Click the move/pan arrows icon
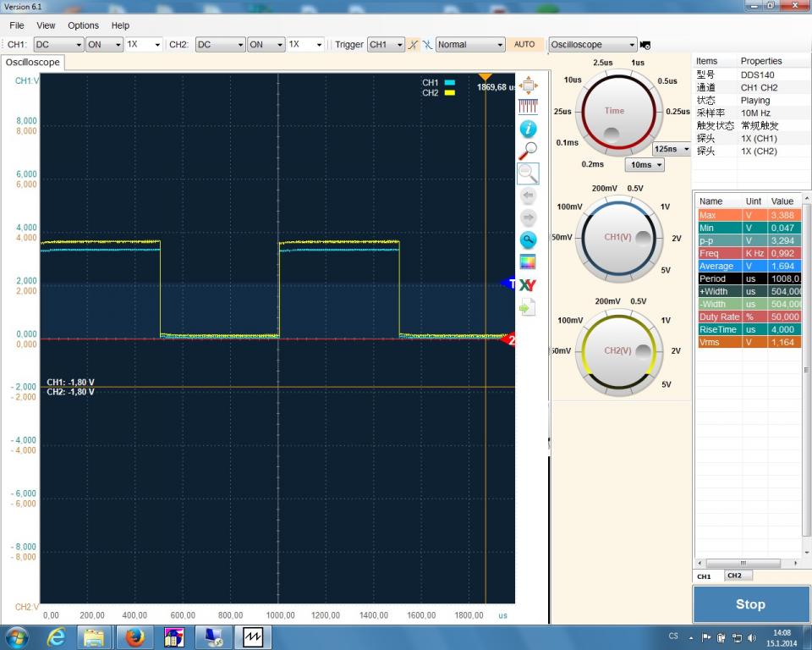This screenshot has height=650, width=812. (528, 85)
